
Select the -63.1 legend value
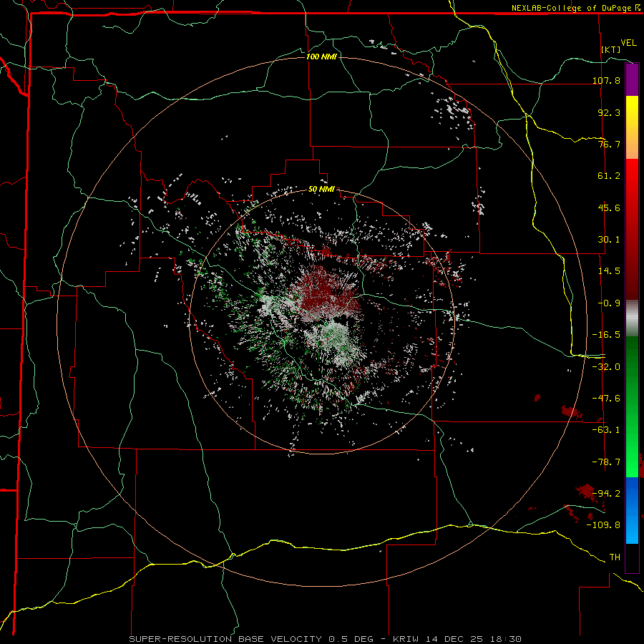[606, 430]
